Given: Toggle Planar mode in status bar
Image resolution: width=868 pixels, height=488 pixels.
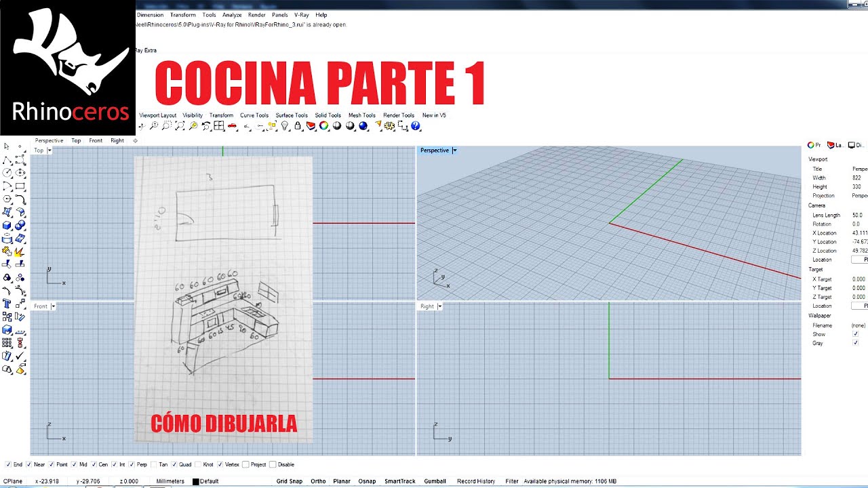Looking at the screenshot, I should click(x=342, y=481).
